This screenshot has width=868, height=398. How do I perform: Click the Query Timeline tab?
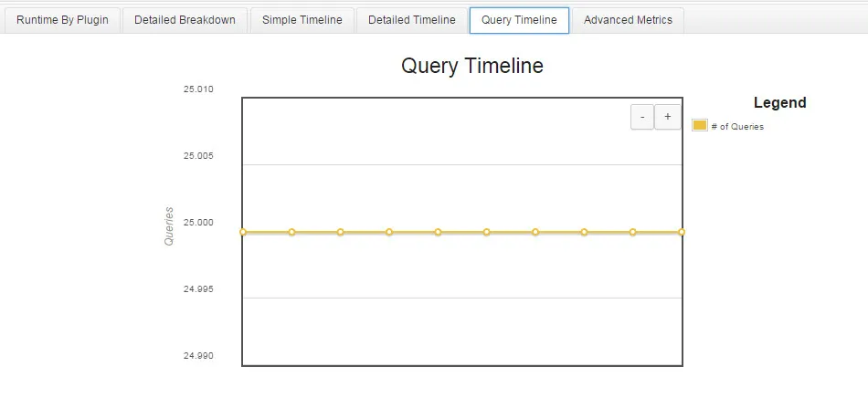(519, 20)
